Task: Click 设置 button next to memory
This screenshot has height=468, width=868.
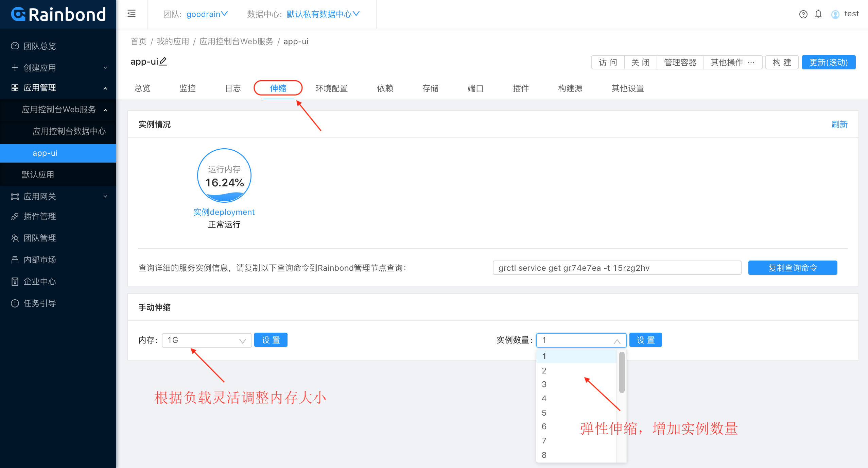Action: coord(271,340)
